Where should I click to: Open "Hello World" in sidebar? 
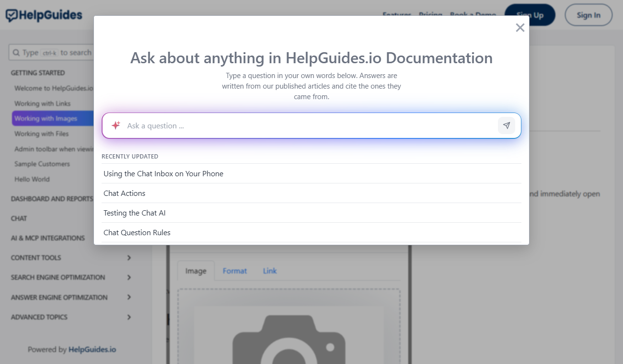(32, 179)
